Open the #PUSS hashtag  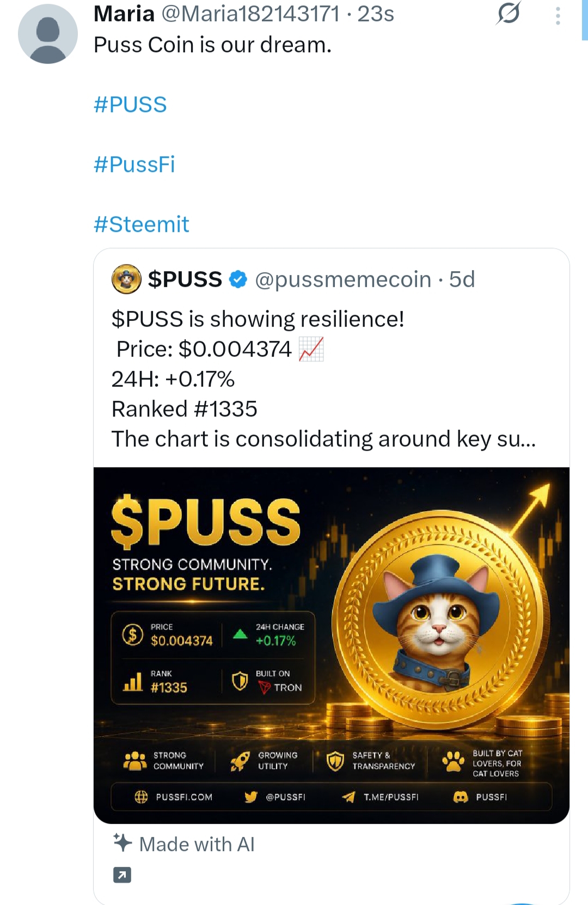click(130, 105)
